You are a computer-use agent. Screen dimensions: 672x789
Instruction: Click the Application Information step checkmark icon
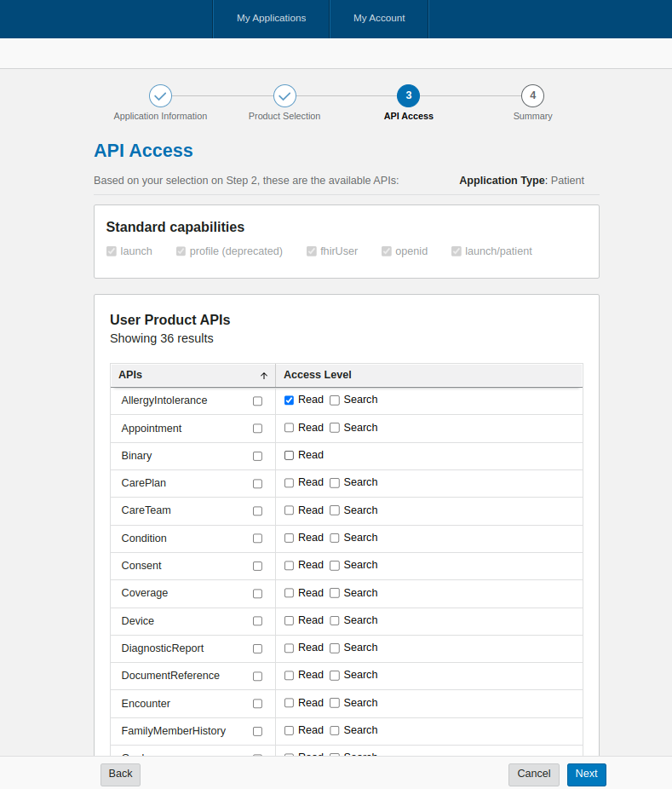[x=160, y=95]
